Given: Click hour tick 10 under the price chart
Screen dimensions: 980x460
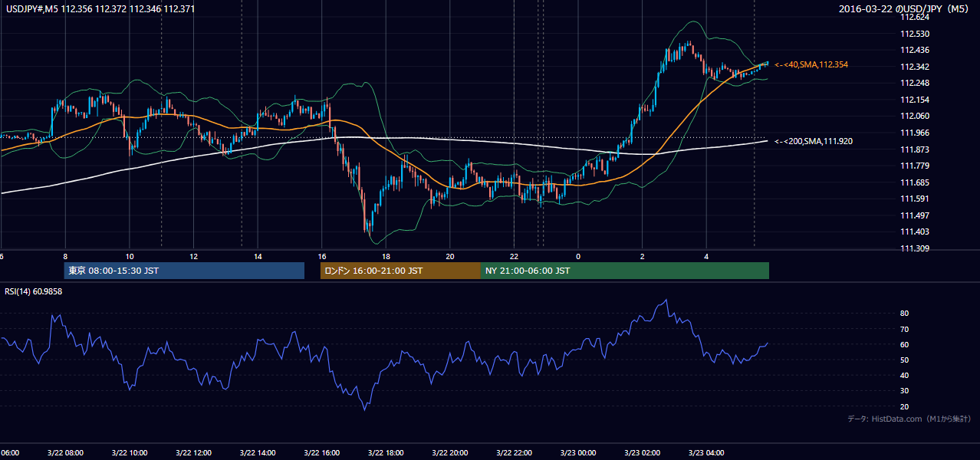Looking at the screenshot, I should [x=130, y=257].
